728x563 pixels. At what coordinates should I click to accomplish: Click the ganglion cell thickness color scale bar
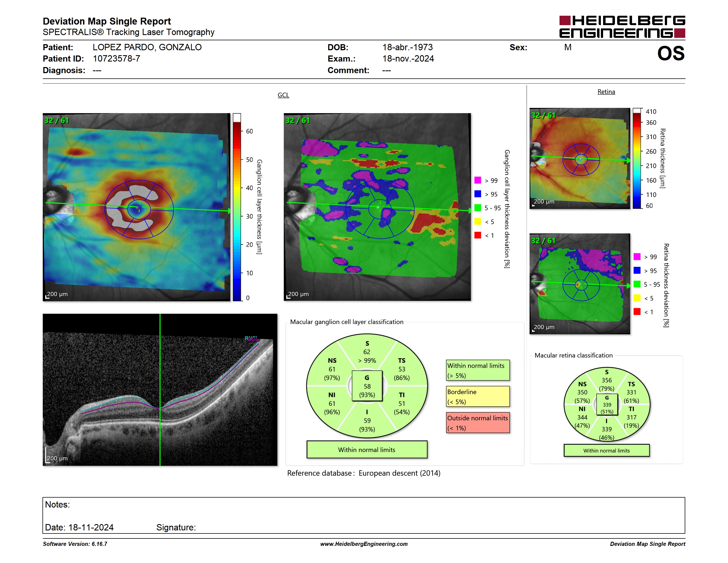click(x=237, y=207)
